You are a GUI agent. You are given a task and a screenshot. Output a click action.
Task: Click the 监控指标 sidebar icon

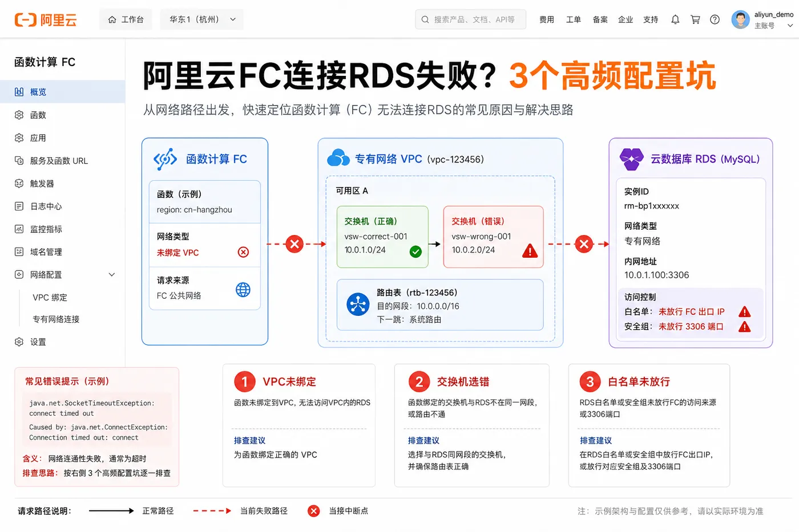click(x=19, y=229)
